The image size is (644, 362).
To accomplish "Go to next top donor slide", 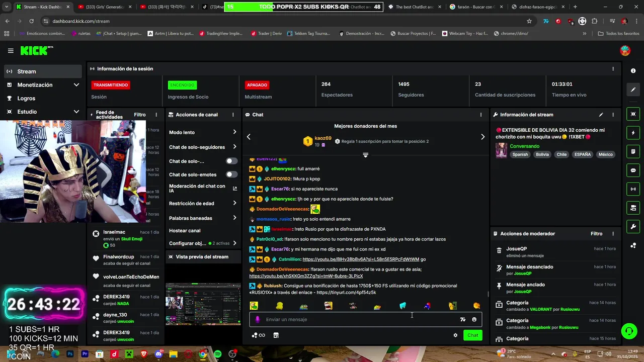I will click(x=482, y=137).
